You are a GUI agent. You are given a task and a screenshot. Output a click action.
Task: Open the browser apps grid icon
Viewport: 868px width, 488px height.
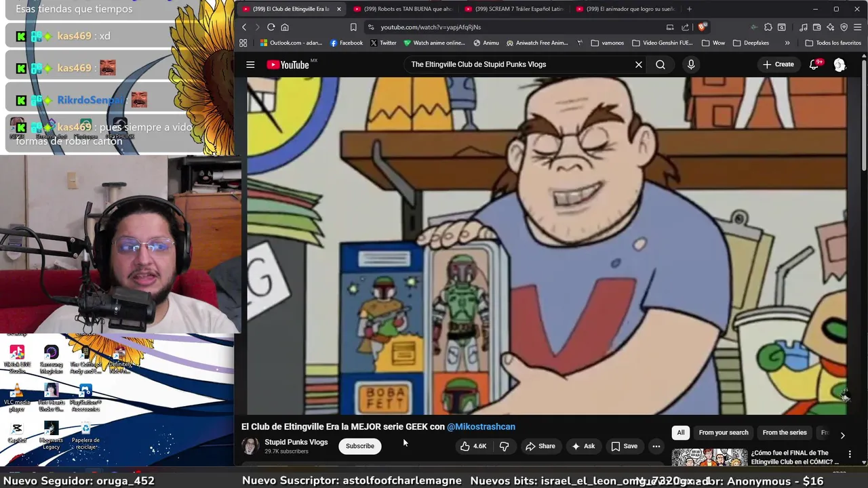243,43
